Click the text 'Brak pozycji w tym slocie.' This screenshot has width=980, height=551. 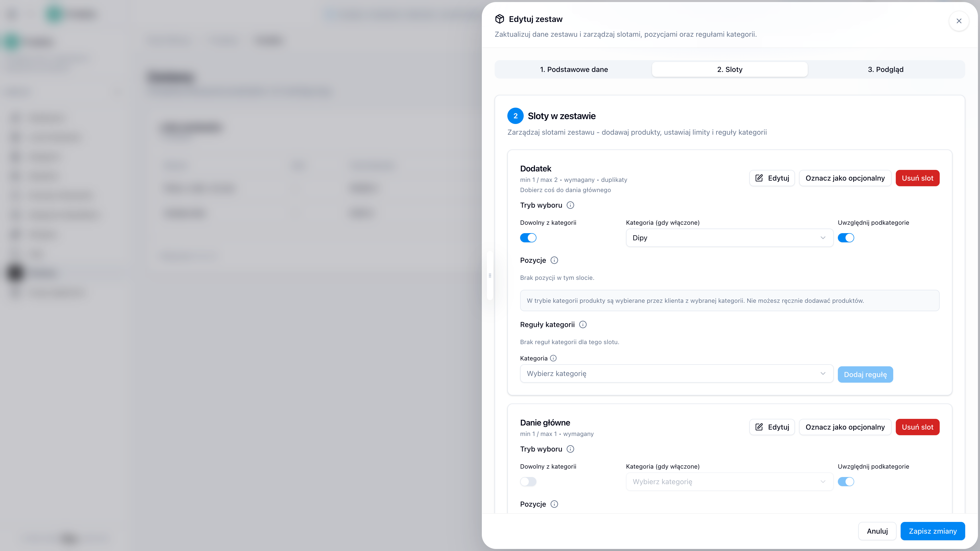pyautogui.click(x=557, y=278)
